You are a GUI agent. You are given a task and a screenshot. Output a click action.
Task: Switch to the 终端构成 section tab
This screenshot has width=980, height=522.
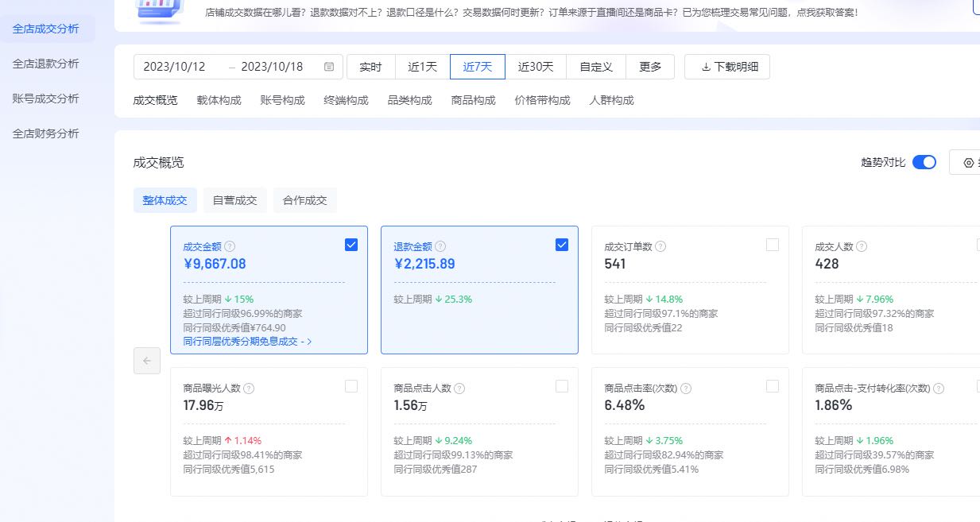point(347,100)
